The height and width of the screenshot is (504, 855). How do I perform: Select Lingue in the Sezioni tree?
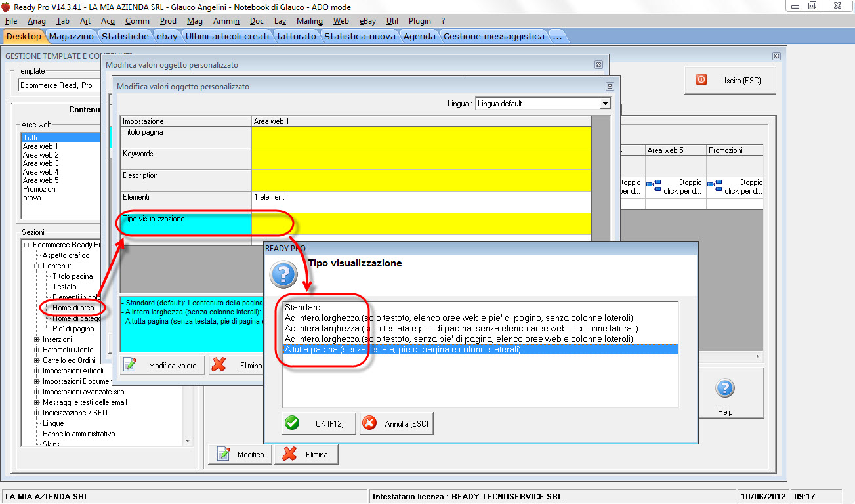tap(54, 423)
